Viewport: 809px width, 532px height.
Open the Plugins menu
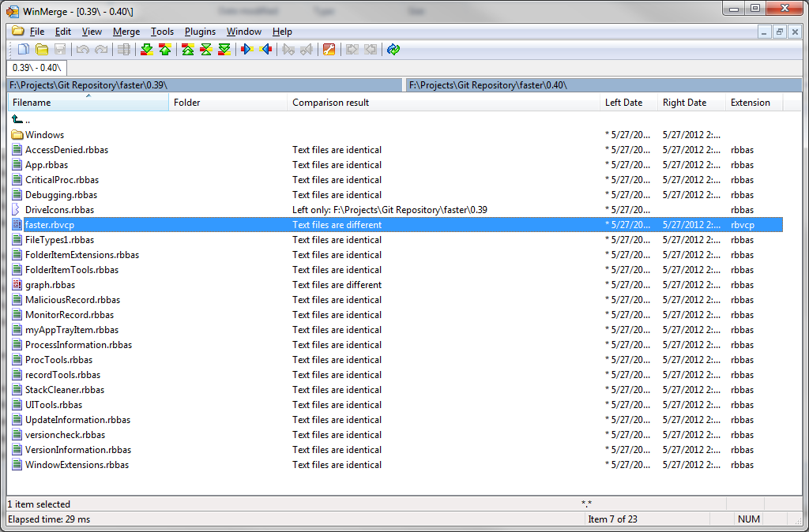(x=200, y=32)
